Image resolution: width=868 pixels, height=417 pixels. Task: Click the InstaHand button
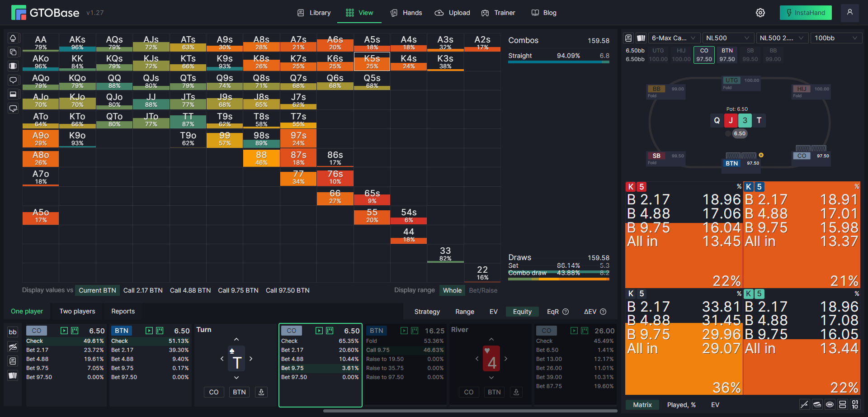[806, 13]
